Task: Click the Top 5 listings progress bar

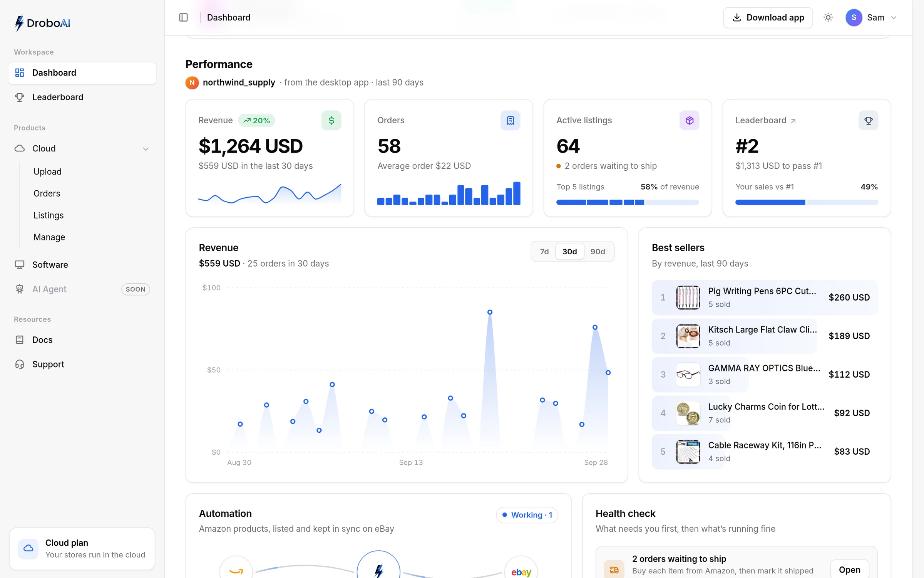Action: (628, 202)
